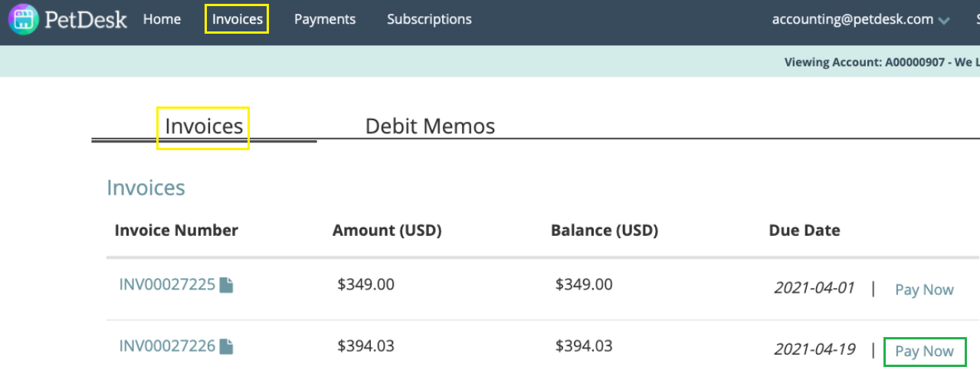Image resolution: width=980 pixels, height=380 pixels.
Task: Switch to the Debit Memos tab
Action: point(430,126)
